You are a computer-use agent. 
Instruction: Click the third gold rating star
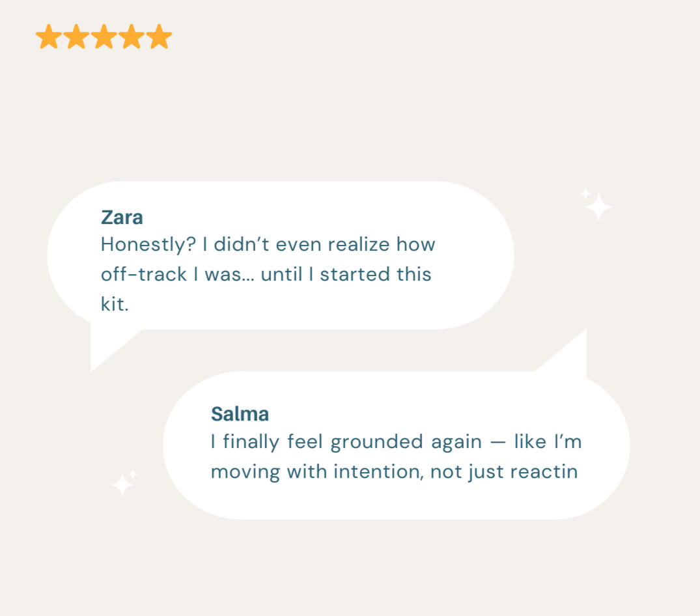(104, 37)
